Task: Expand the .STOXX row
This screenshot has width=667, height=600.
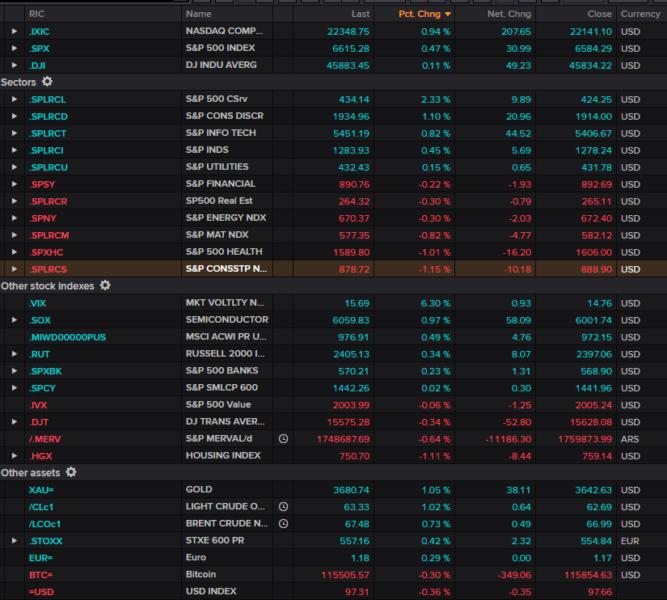Action: pos(14,540)
